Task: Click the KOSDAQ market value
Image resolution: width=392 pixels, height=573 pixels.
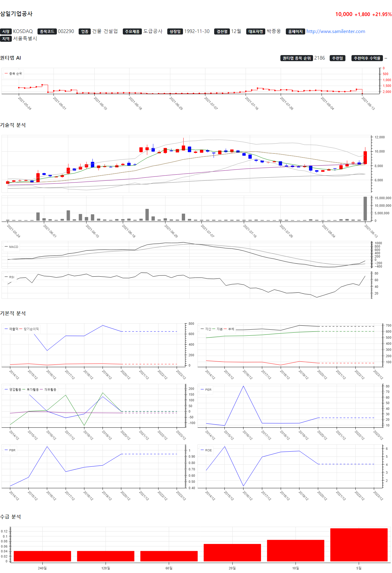Action: (23, 31)
